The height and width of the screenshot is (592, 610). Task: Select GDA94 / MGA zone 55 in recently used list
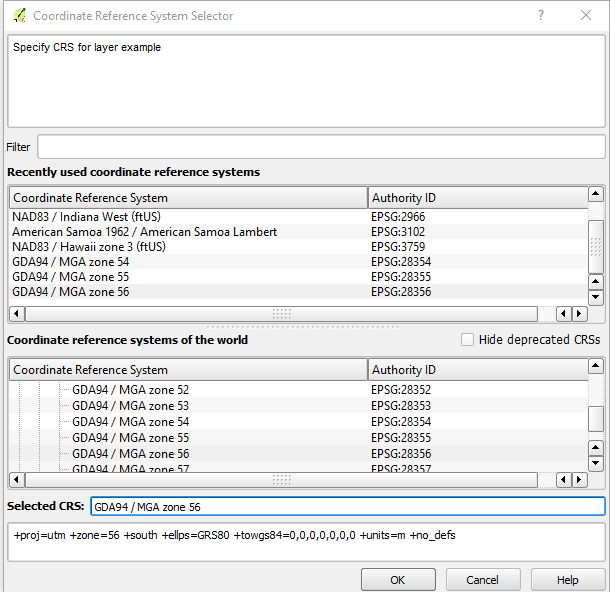point(70,277)
